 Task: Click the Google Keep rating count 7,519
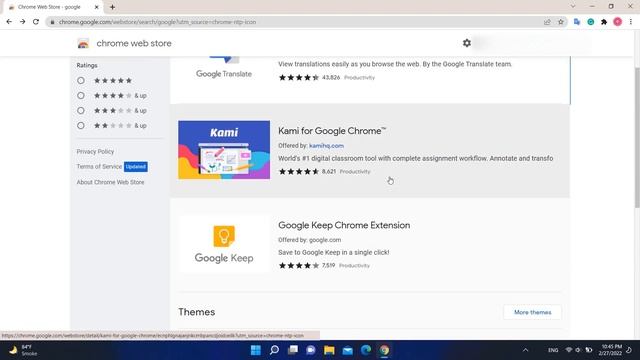pyautogui.click(x=328, y=265)
